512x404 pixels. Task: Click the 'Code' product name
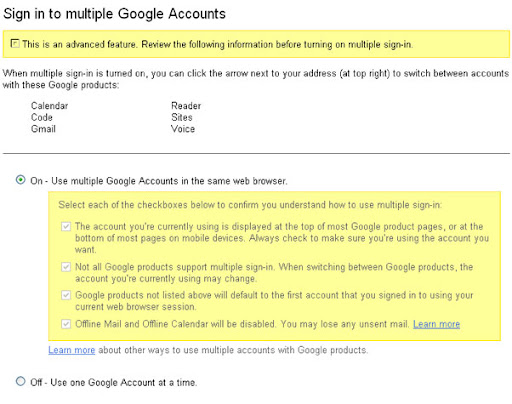42,117
